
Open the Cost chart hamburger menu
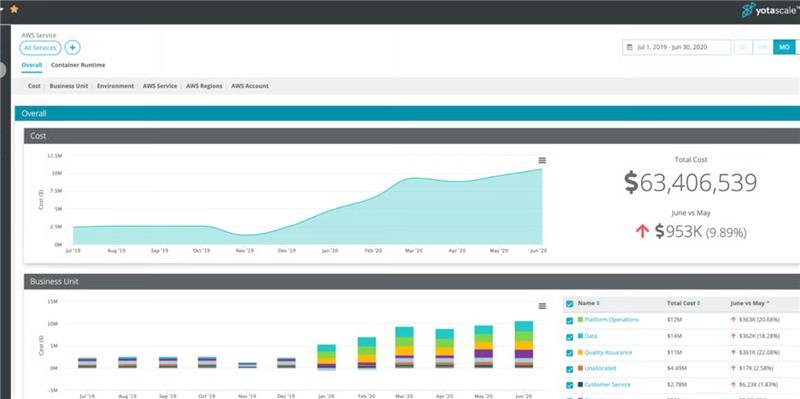542,160
